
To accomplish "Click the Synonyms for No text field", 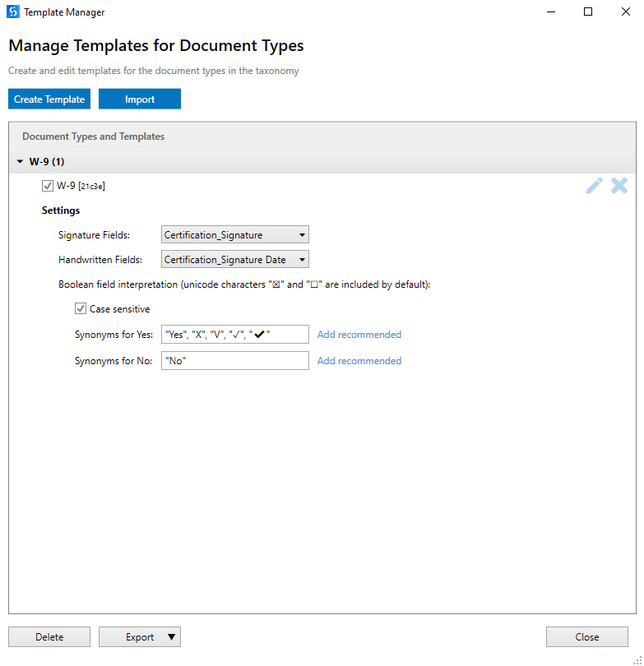I will 235,361.
